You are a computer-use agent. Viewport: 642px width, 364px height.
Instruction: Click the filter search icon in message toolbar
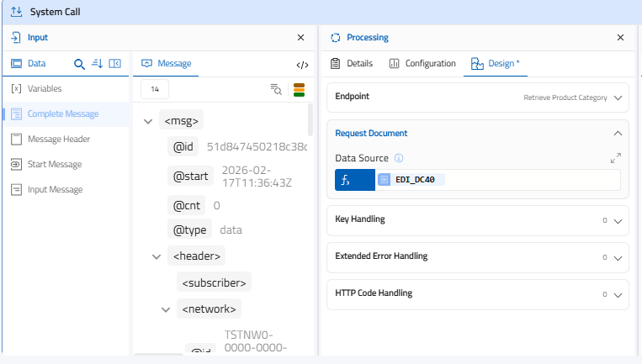[x=276, y=90]
